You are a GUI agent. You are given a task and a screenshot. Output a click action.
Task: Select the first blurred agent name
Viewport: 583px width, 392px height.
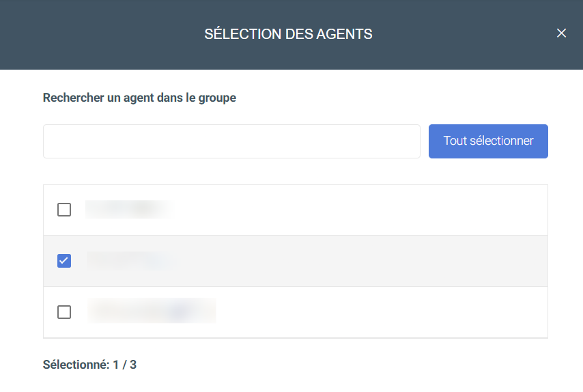130,210
